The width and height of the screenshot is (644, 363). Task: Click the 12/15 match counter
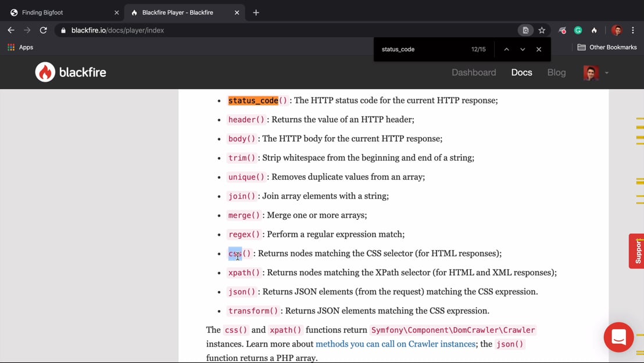[x=478, y=49]
